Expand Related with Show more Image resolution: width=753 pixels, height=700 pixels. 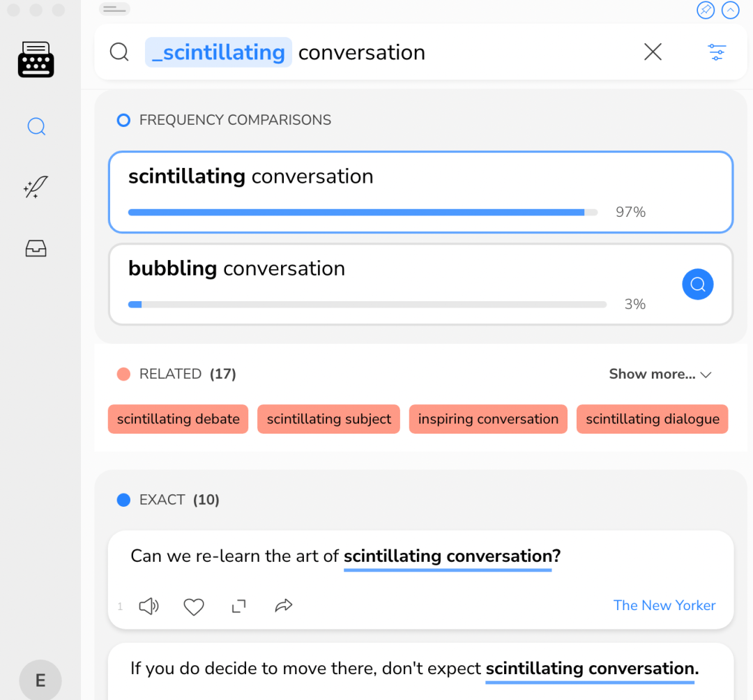tap(660, 374)
